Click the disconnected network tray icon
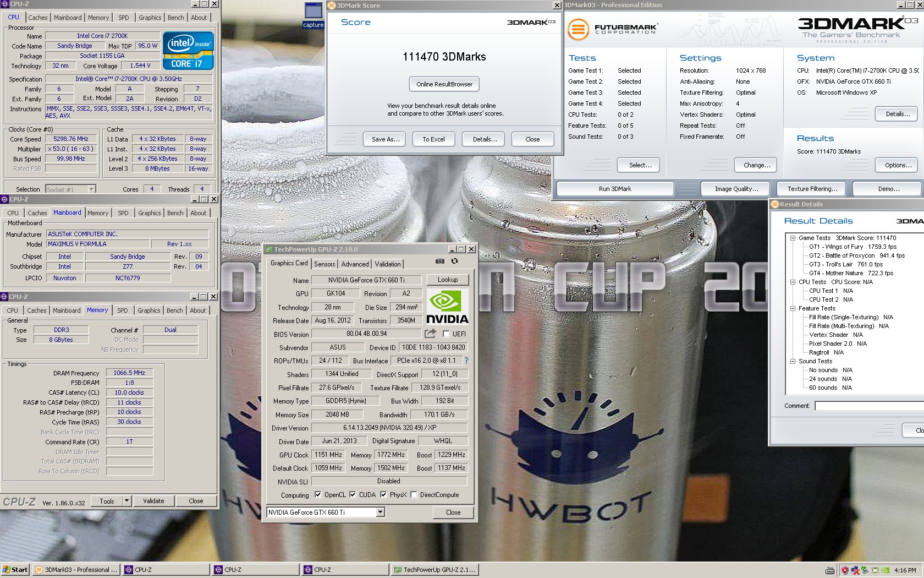The width and height of the screenshot is (924, 578). [x=855, y=570]
